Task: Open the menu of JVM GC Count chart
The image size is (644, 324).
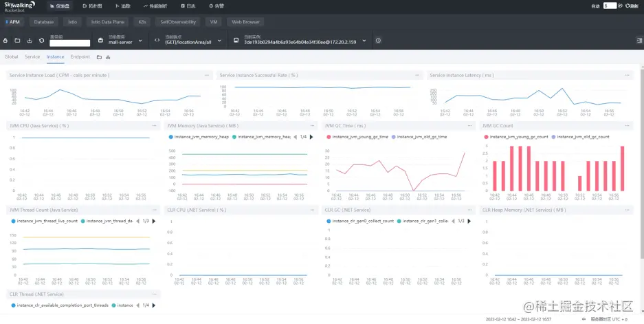Action: click(x=627, y=126)
